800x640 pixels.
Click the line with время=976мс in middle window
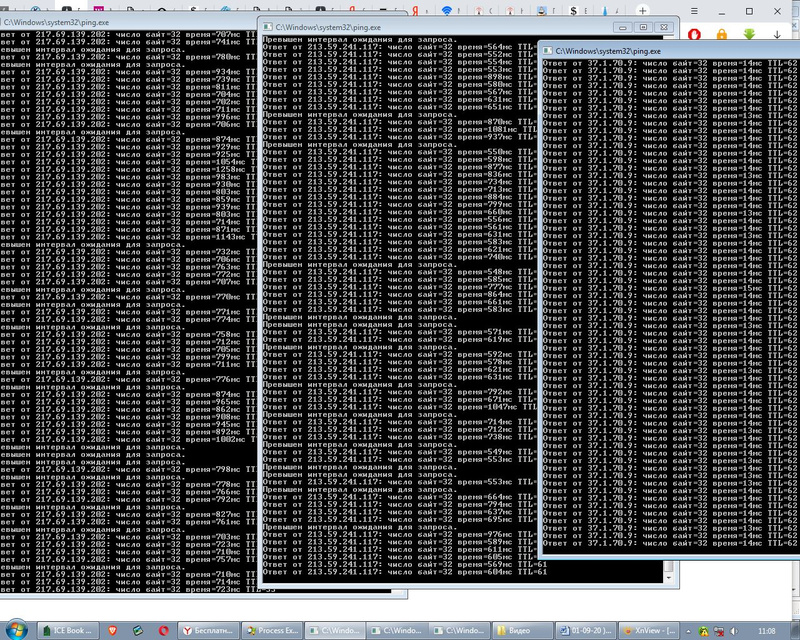(399, 535)
